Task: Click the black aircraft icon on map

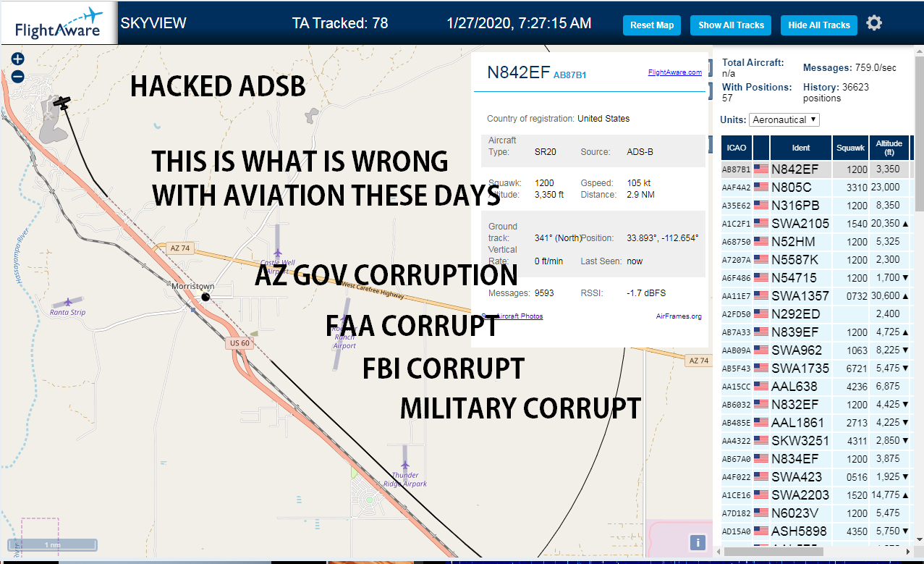Action: point(63,103)
